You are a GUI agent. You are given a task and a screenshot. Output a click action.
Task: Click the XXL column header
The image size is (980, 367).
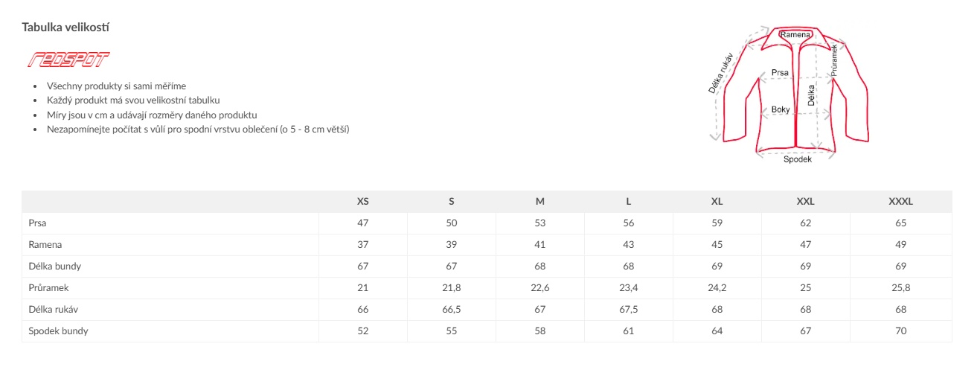(x=806, y=202)
